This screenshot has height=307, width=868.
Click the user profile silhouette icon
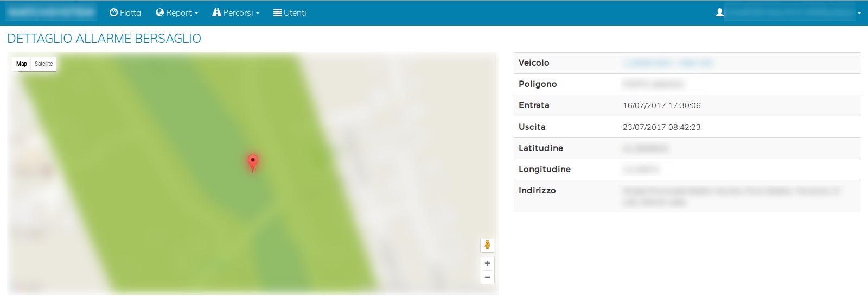pyautogui.click(x=719, y=12)
